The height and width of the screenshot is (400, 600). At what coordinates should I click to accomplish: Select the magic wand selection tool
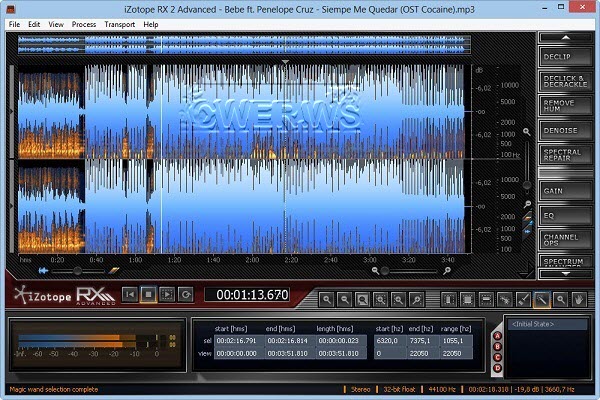[x=542, y=299]
